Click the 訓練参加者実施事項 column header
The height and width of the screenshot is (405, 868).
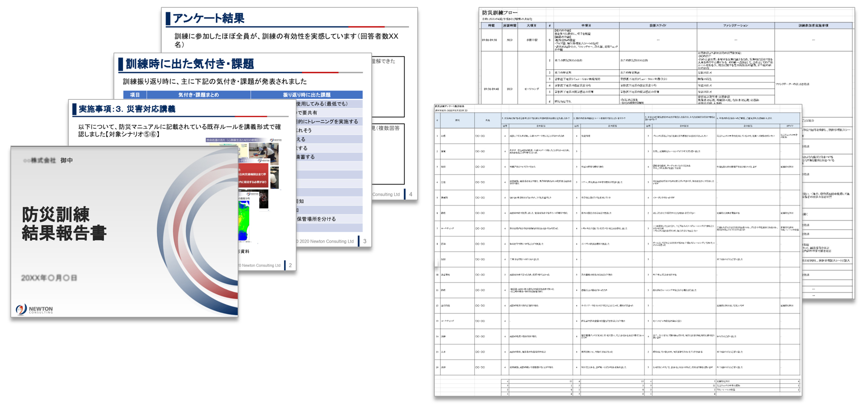813,25
